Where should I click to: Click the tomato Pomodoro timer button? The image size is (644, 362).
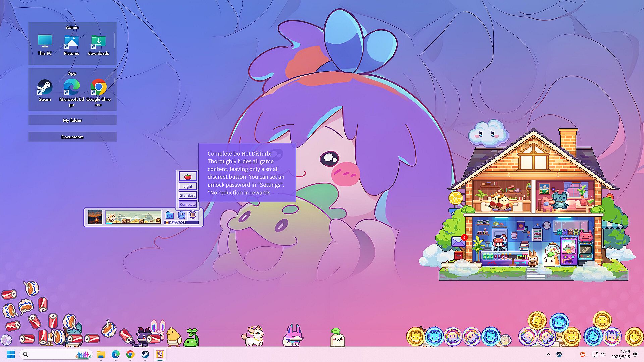187,176
